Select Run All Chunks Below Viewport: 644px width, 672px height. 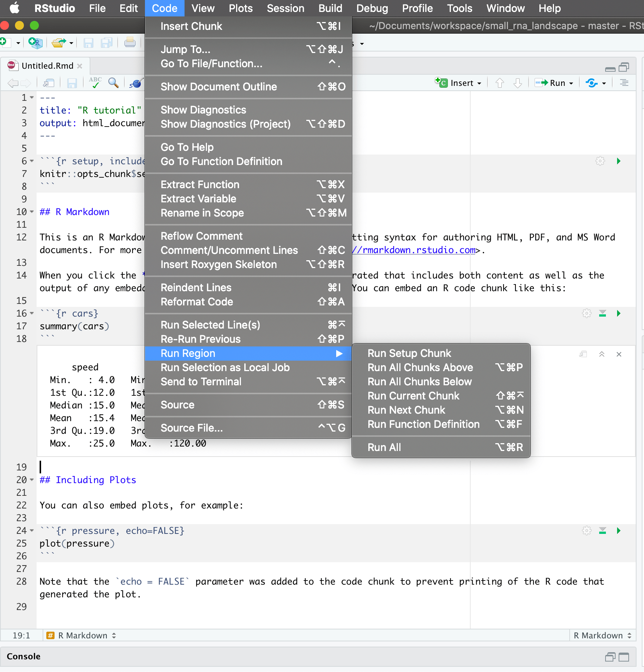pyautogui.click(x=419, y=382)
